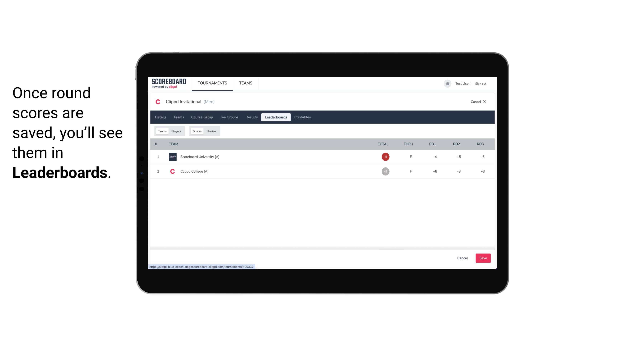Viewport: 644px width, 346px height.
Task: Click the Leaderboards tab
Action: click(x=276, y=117)
